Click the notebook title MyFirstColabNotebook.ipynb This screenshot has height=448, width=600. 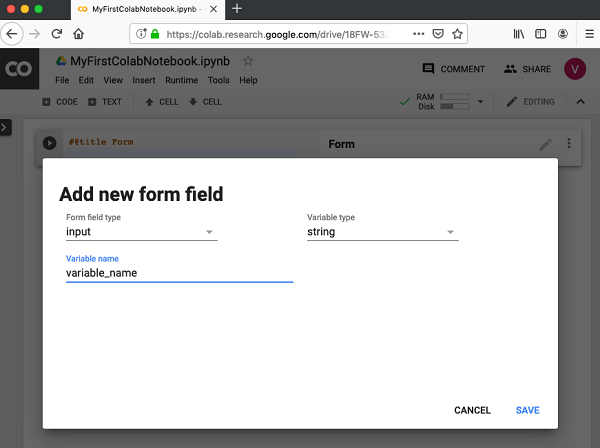[x=150, y=61]
